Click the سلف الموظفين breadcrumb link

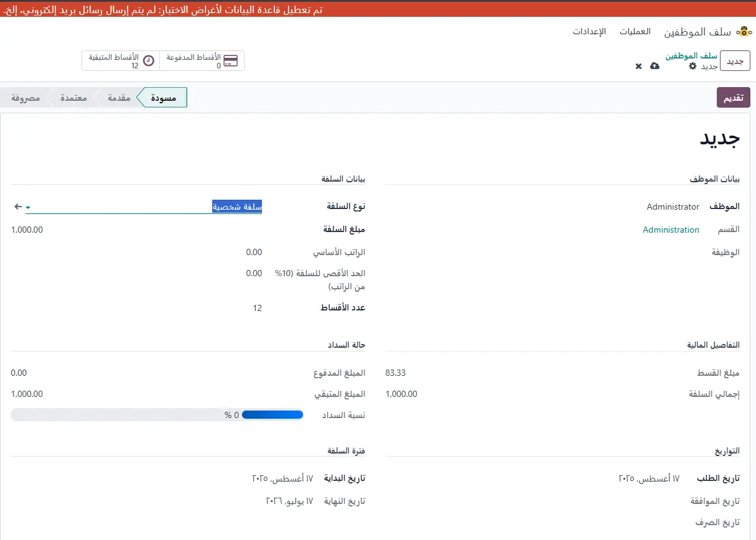(x=691, y=56)
